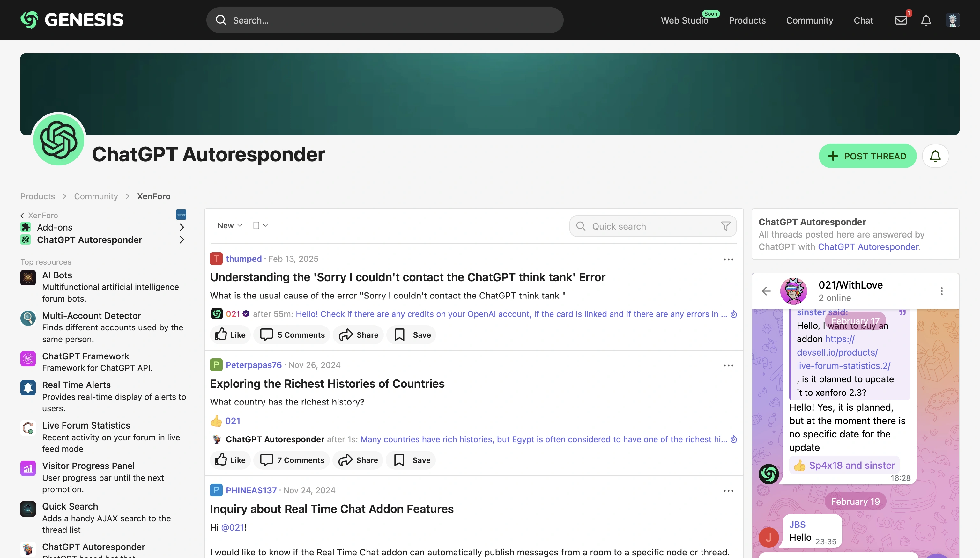
Task: Click POST THREAD button
Action: tap(868, 156)
